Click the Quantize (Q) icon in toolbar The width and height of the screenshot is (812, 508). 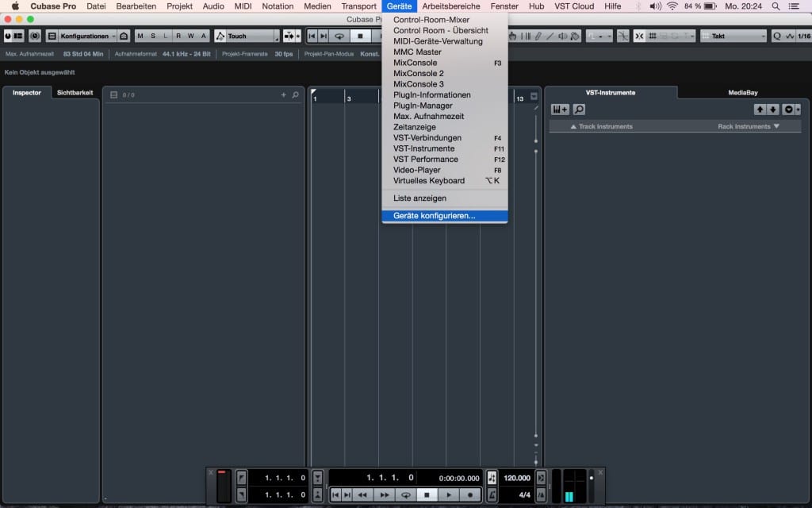pos(777,37)
